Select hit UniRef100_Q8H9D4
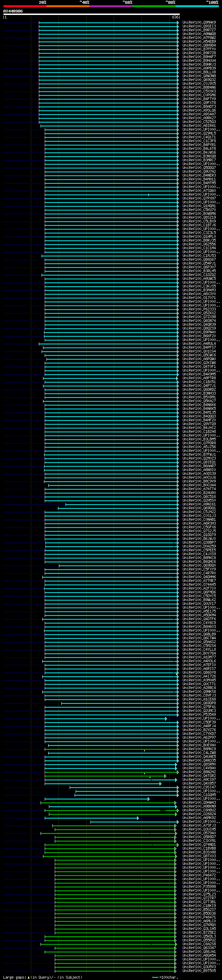The width and height of the screenshot is (222, 980). coord(199,45)
